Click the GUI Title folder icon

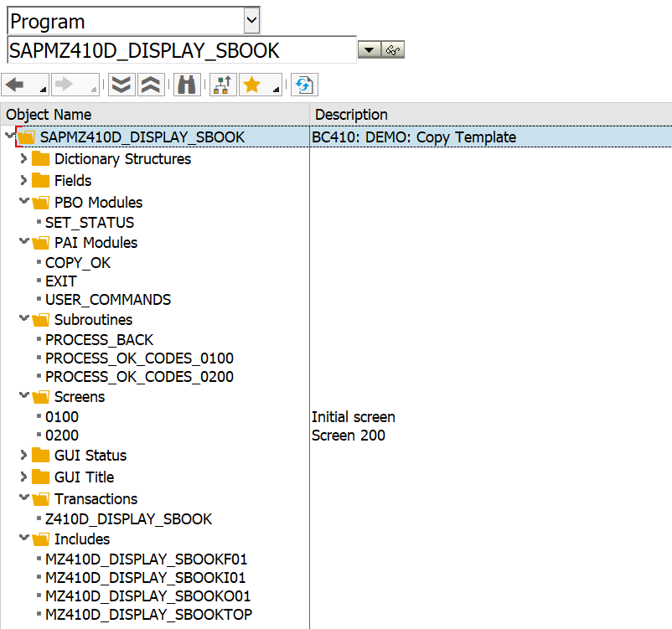[x=41, y=477]
